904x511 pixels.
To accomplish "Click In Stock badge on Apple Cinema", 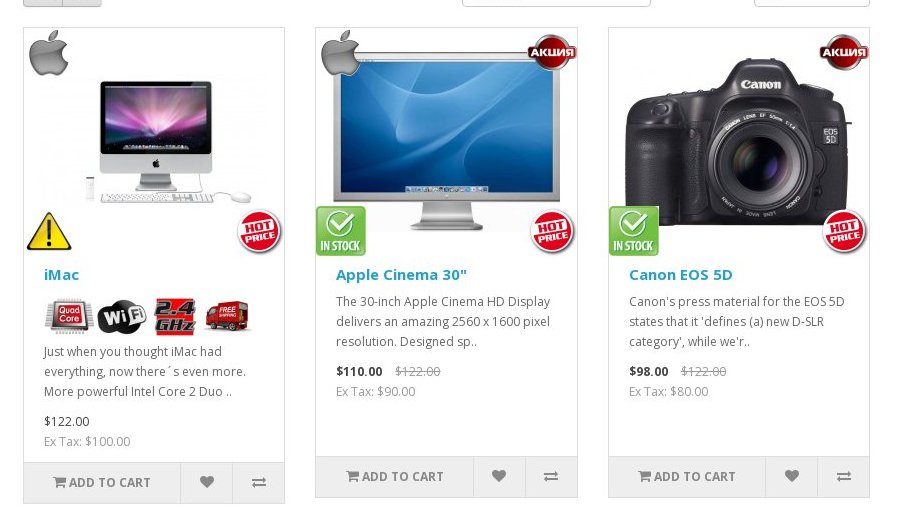I will coord(341,231).
